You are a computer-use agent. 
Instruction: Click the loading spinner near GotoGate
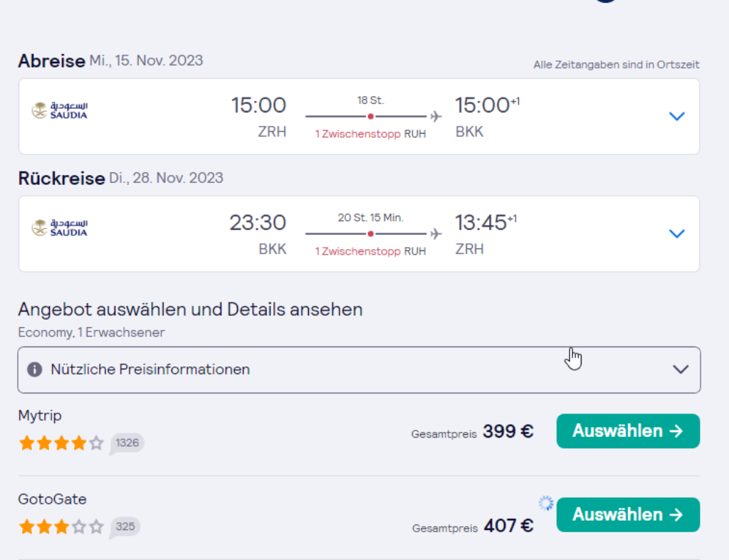pyautogui.click(x=545, y=503)
